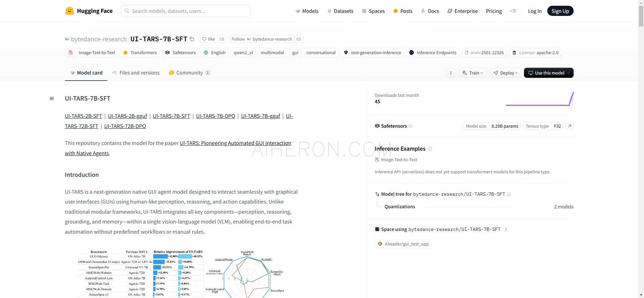Image resolution: width=644 pixels, height=298 pixels.
Task: Open the table of contents menu icon
Action: tap(52, 99)
